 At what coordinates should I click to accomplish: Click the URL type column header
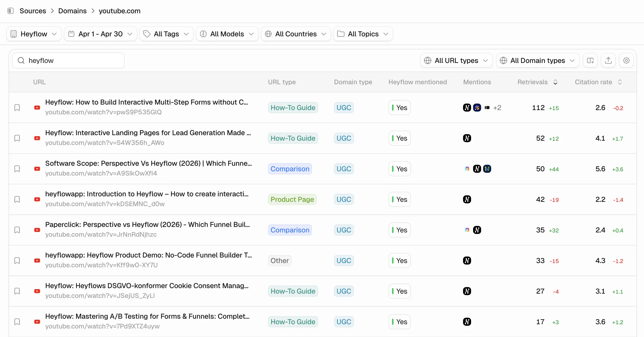point(282,82)
